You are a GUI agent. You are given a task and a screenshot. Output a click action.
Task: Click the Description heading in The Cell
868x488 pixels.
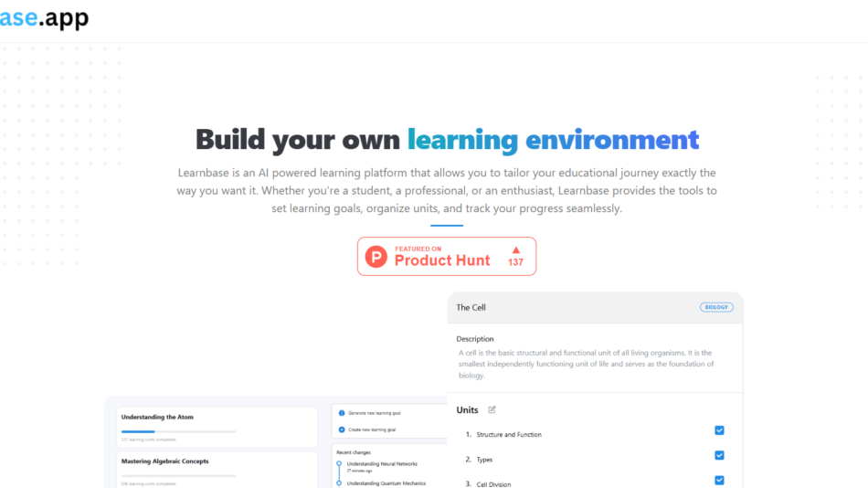475,339
